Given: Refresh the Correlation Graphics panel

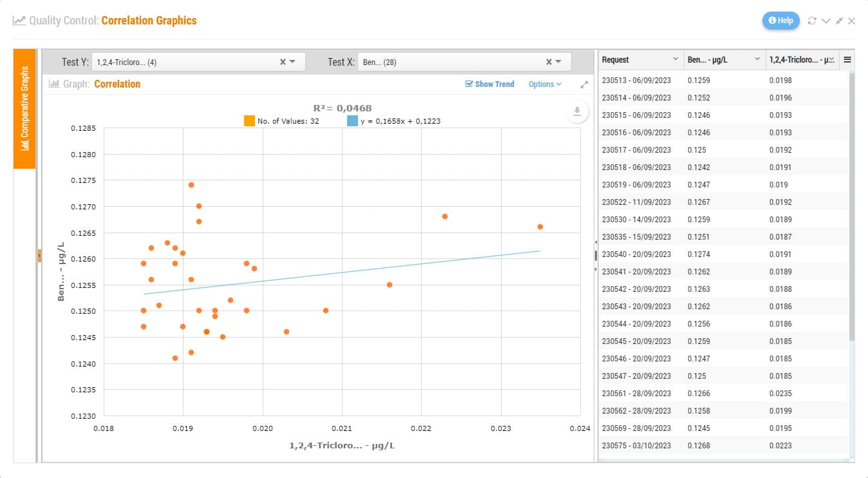Looking at the screenshot, I should coord(812,21).
